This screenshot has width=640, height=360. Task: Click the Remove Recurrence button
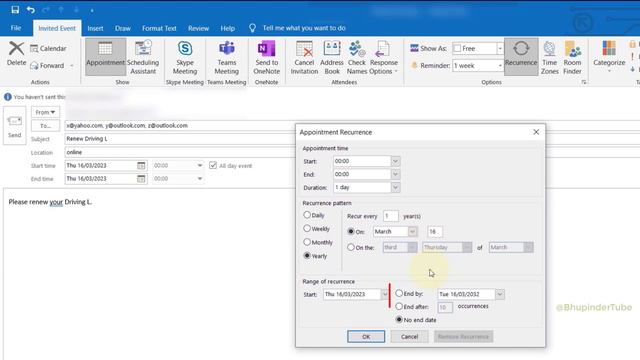[463, 336]
